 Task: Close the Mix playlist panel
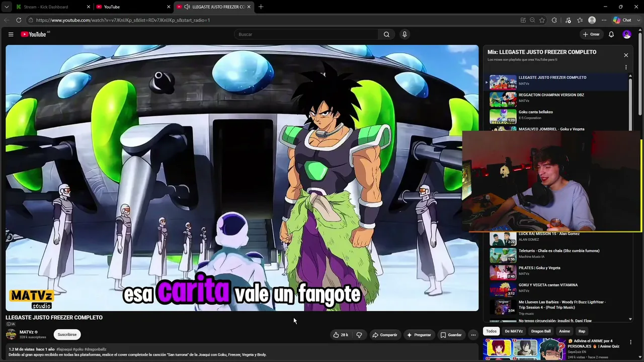(x=626, y=55)
